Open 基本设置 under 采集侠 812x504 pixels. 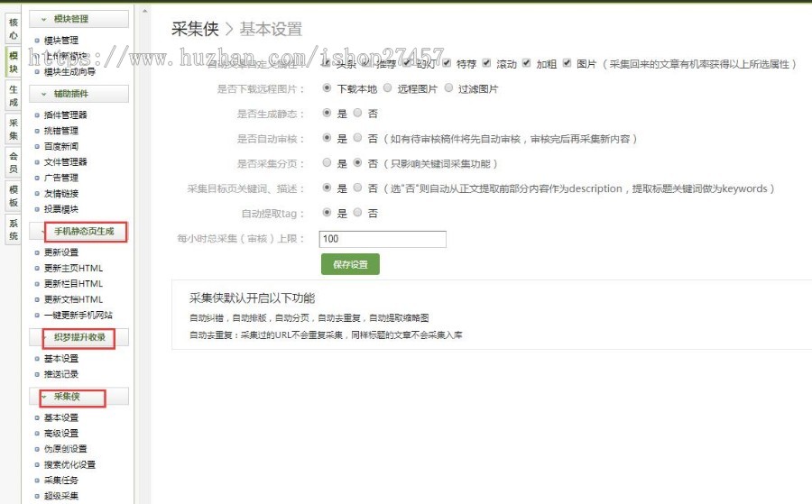point(61,417)
